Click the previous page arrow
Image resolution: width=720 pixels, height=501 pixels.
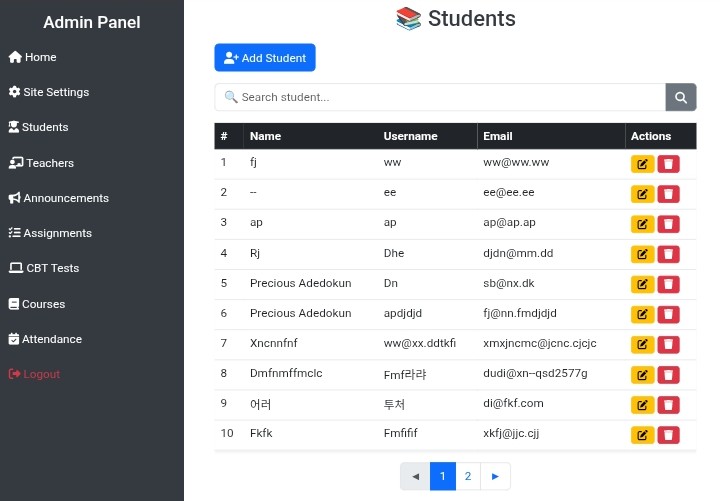(x=415, y=476)
